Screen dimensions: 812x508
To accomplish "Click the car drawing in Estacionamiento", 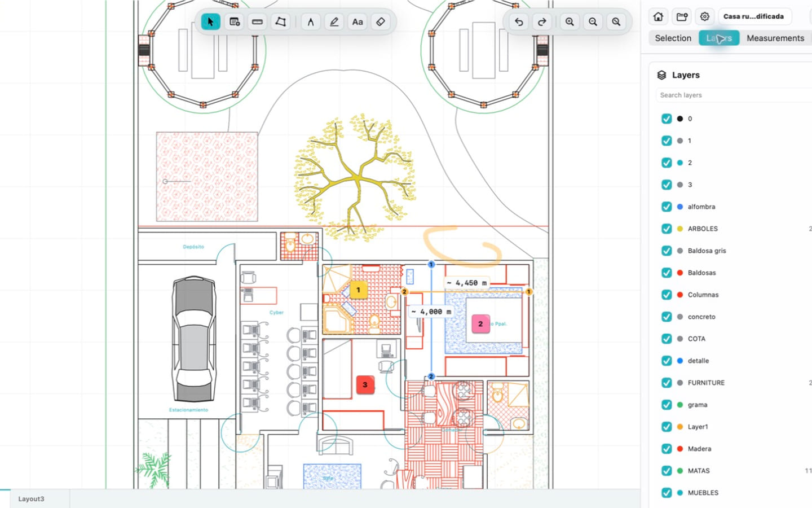I will [x=194, y=339].
